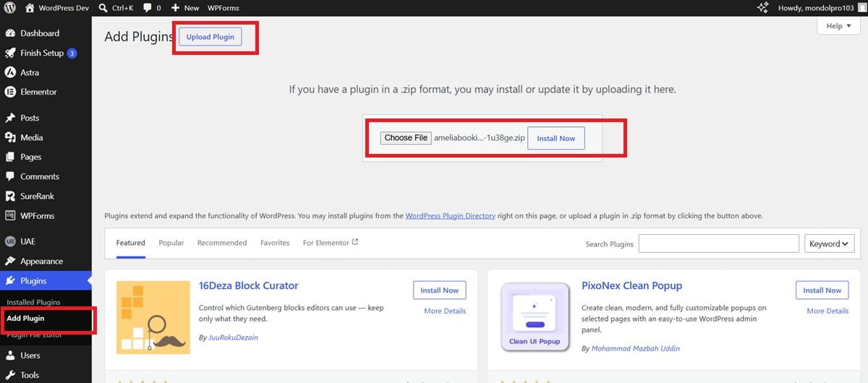Select Add Plugin submenu item
868x383 pixels.
25,318
